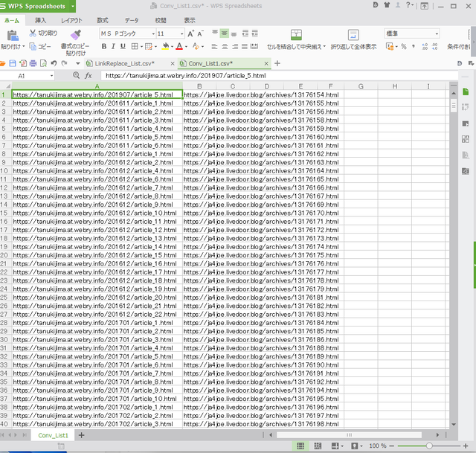The height and width of the screenshot is (453, 476).
Task: Click the decrease decimal places icon
Action: coord(435,46)
